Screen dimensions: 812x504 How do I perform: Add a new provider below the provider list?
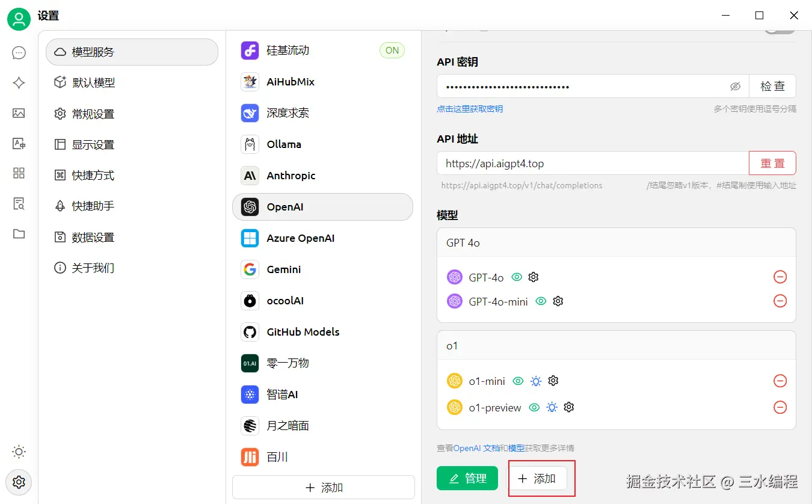click(x=324, y=488)
